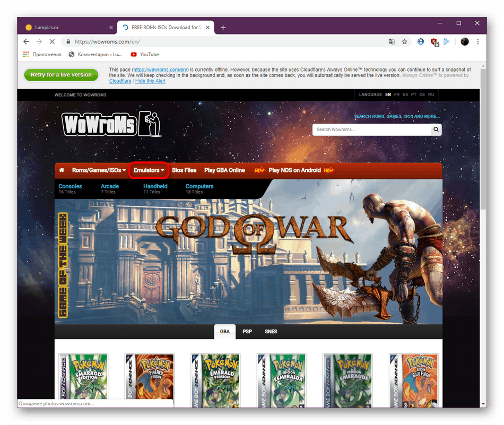Open the Комментарии ‹ Lu... bookmark
The width and height of the screenshot is (504, 425).
tap(95, 54)
